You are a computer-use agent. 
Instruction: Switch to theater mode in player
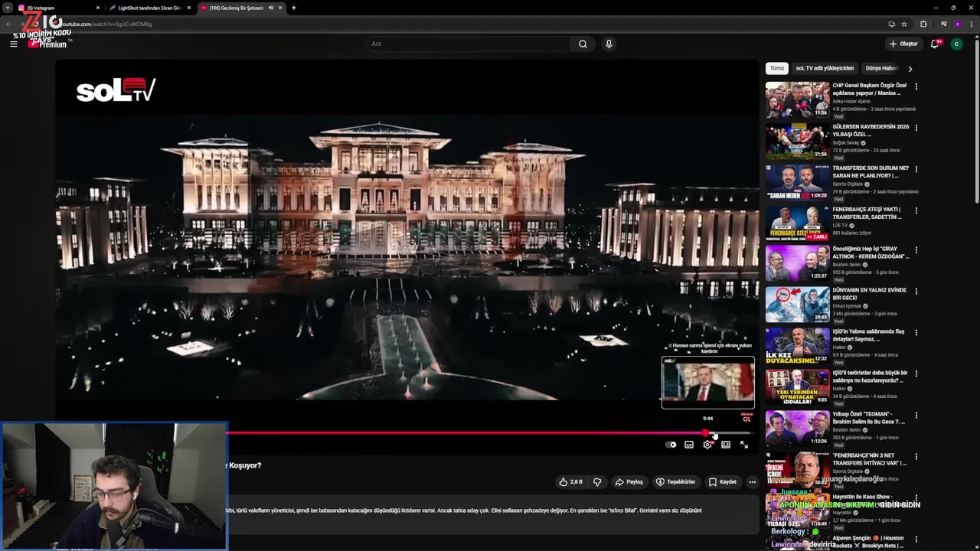726,445
